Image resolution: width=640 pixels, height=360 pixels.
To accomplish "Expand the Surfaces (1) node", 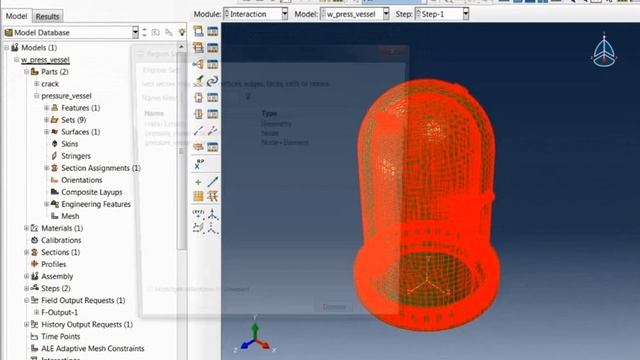I will coord(47,132).
